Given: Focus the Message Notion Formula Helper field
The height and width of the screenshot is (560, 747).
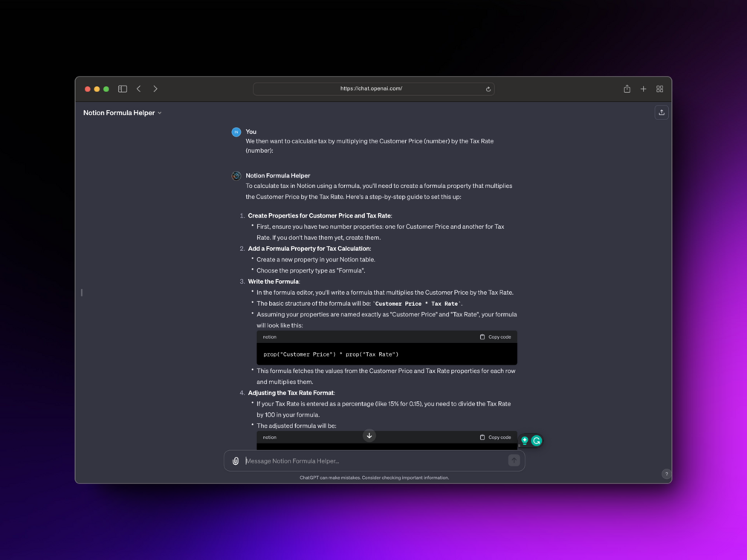Looking at the screenshot, I should [375, 461].
